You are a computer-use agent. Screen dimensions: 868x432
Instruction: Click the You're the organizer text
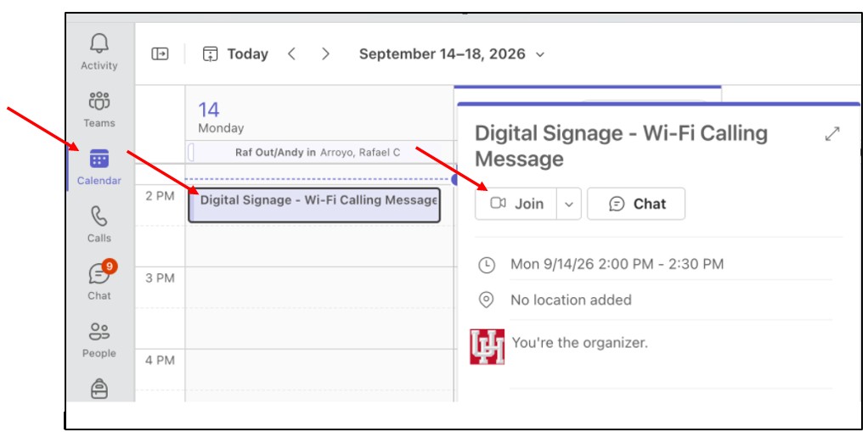point(579,342)
